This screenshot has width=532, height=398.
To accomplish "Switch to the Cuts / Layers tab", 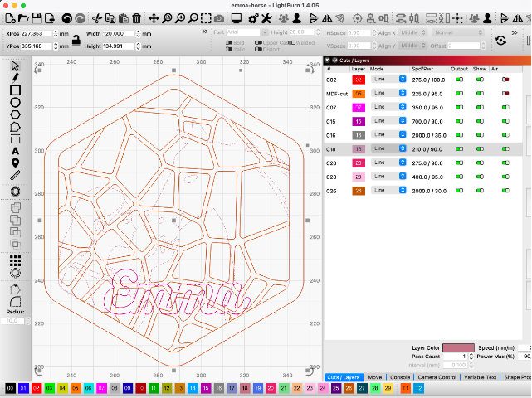I will (344, 377).
